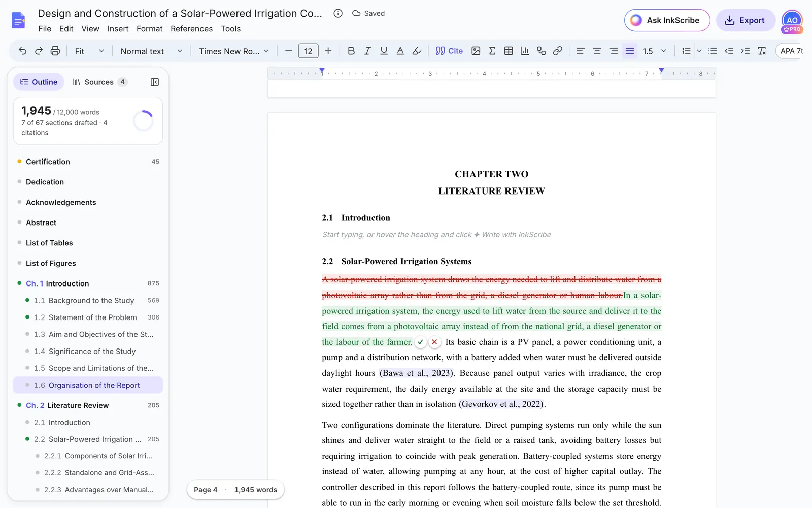812x508 pixels.
Task: Collapse the sidebar panel
Action: coord(155,82)
